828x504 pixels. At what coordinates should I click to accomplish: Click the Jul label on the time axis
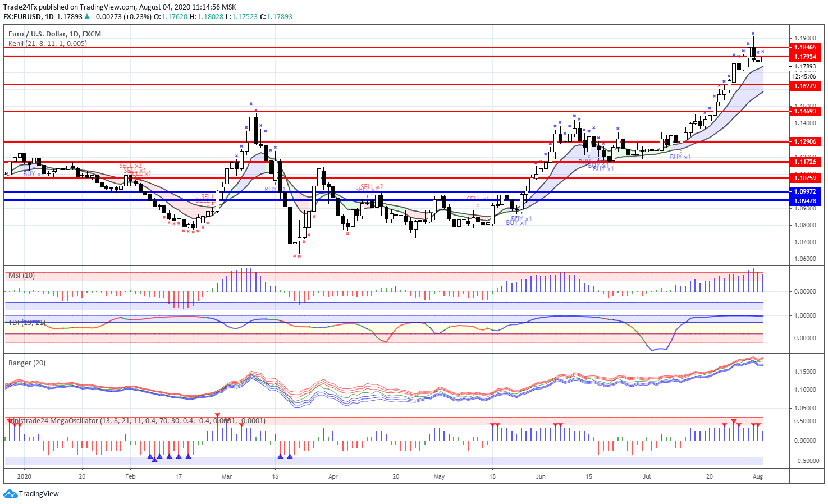pos(647,476)
